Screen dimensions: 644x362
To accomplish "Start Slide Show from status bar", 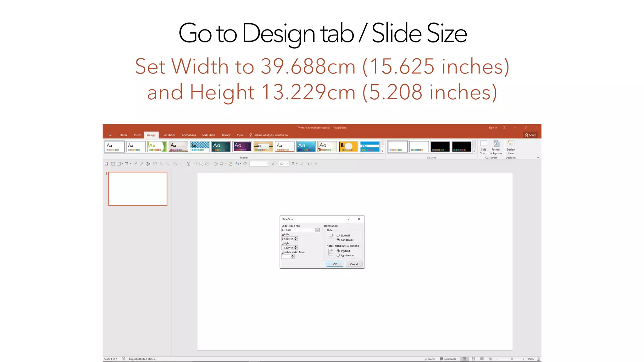I will (490, 359).
